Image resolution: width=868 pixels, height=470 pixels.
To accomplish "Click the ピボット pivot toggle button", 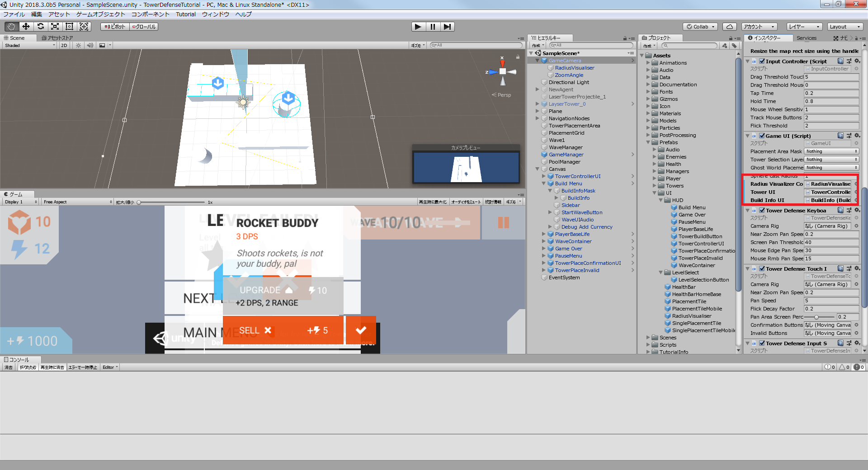I will tap(115, 27).
